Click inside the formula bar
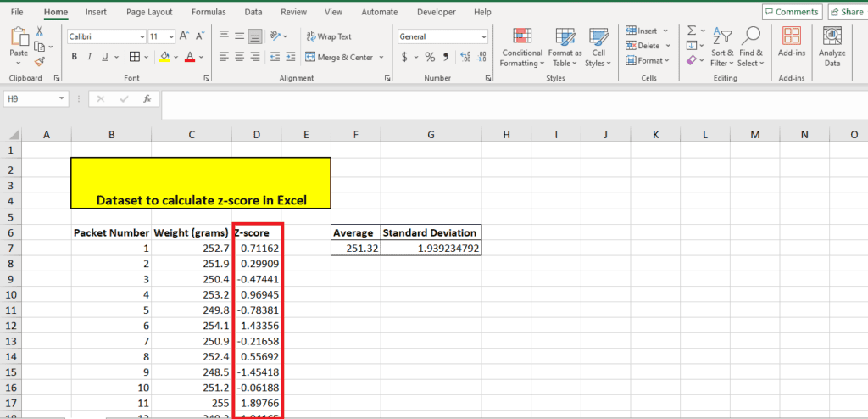The width and height of the screenshot is (868, 419). tap(515, 105)
